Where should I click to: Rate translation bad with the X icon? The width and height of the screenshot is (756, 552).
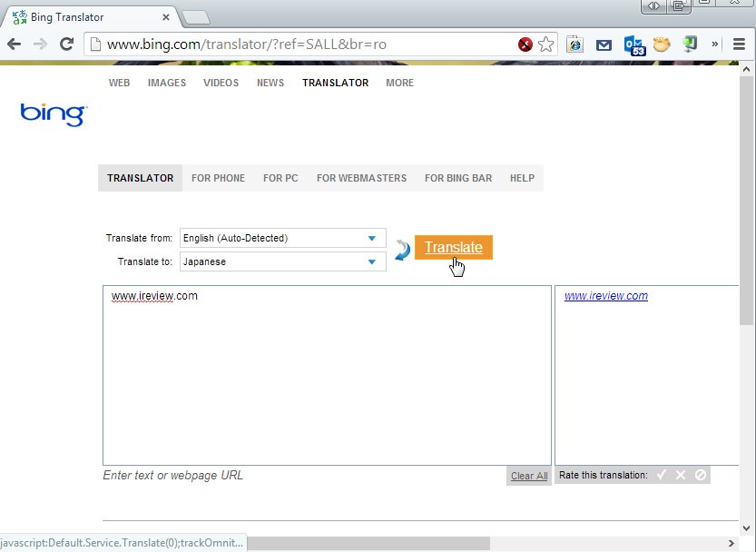click(x=681, y=475)
